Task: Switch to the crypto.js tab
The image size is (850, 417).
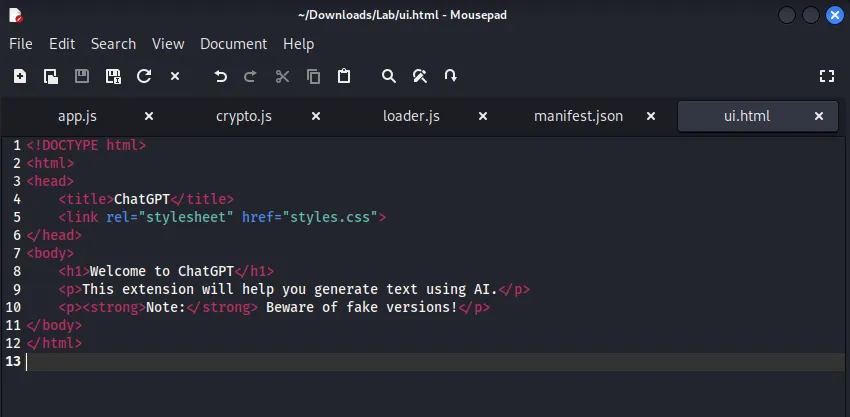Action: point(244,116)
